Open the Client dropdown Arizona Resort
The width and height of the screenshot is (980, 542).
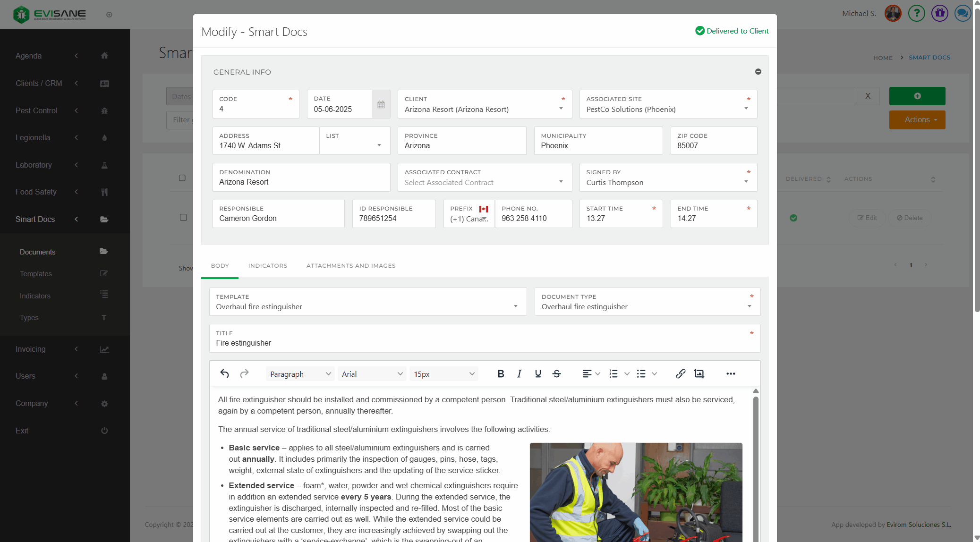point(485,104)
